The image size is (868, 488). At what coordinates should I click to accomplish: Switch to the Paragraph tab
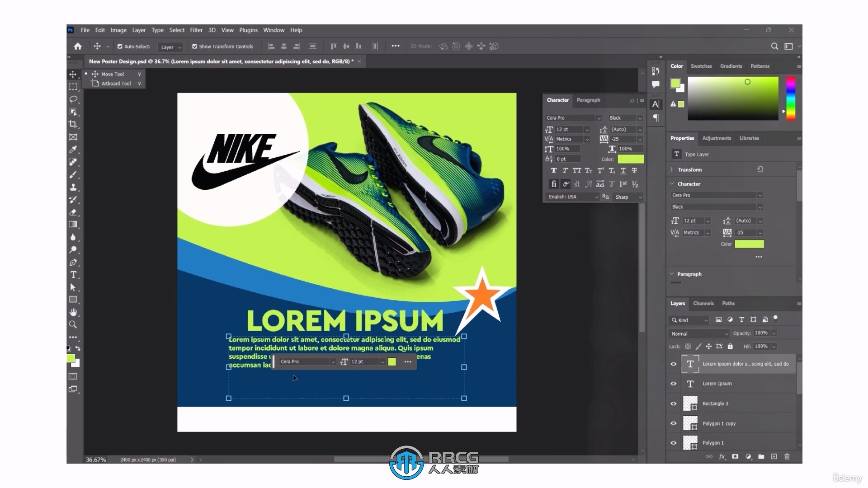[x=588, y=100]
